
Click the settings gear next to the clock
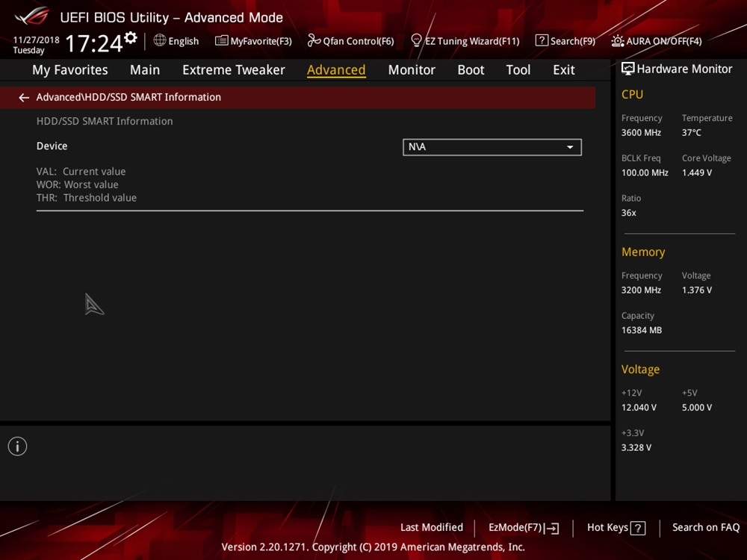point(131,37)
